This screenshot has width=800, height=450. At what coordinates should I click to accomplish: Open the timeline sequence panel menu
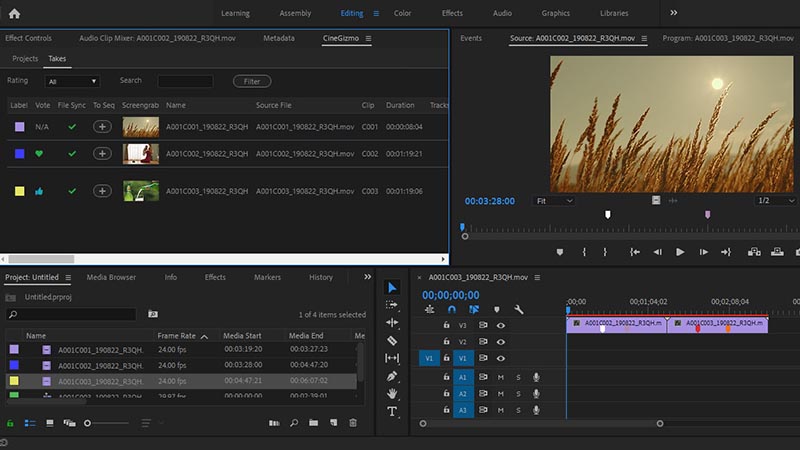coord(537,278)
